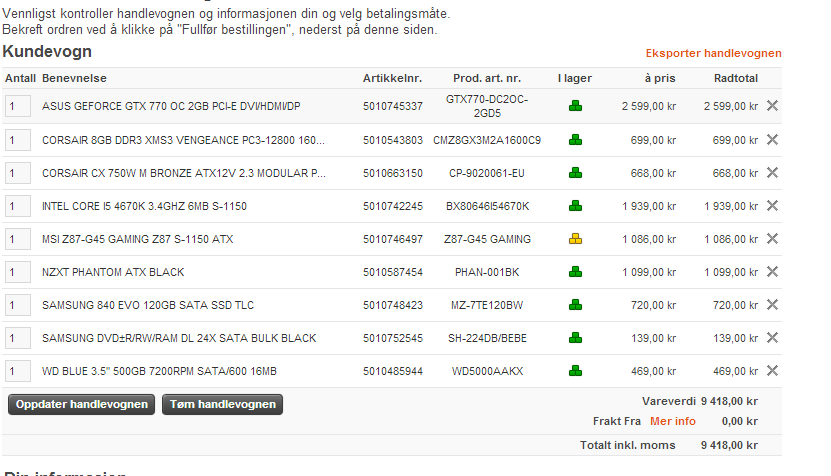The height and width of the screenshot is (476, 831).
Task: Click green stock icon for Corsair 8GB DDR3
Action: click(575, 140)
